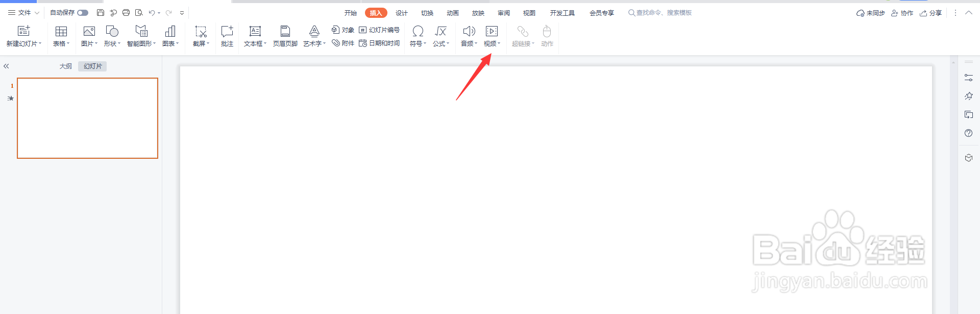
Task: Insert an 对象 object
Action: pos(343,30)
